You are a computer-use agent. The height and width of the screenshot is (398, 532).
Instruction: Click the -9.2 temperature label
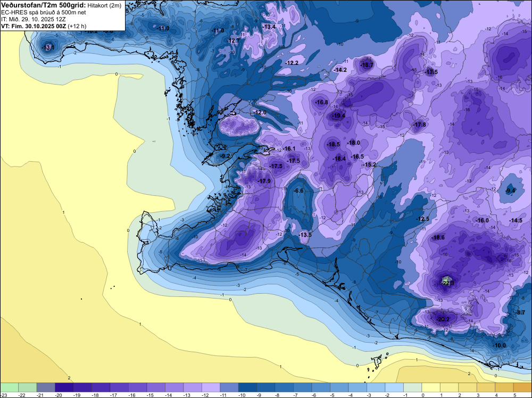tap(225, 156)
